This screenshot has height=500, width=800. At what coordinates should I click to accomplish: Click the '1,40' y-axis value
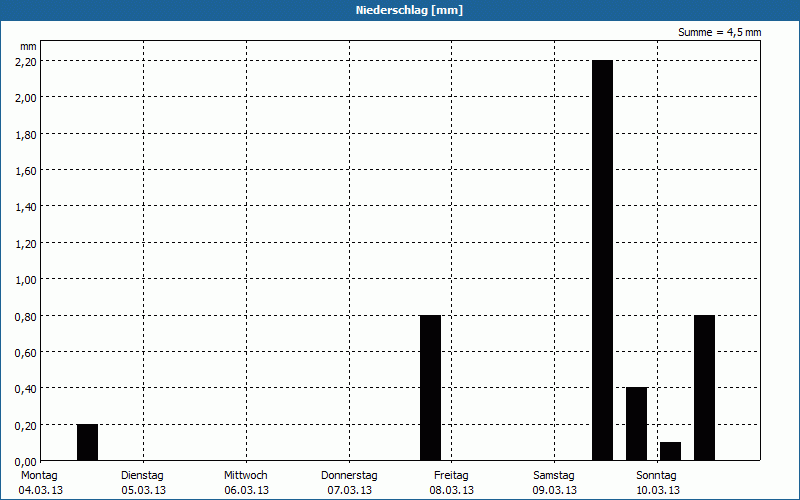click(26, 207)
